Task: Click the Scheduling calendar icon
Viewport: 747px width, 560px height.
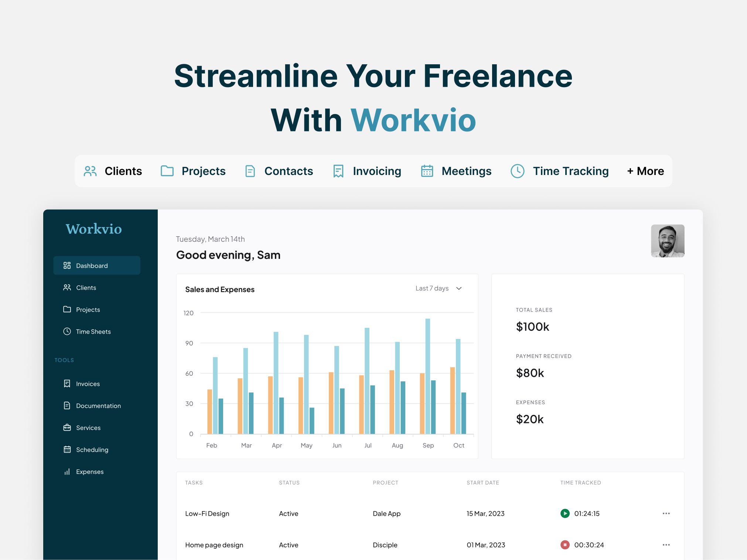Action: 67,450
